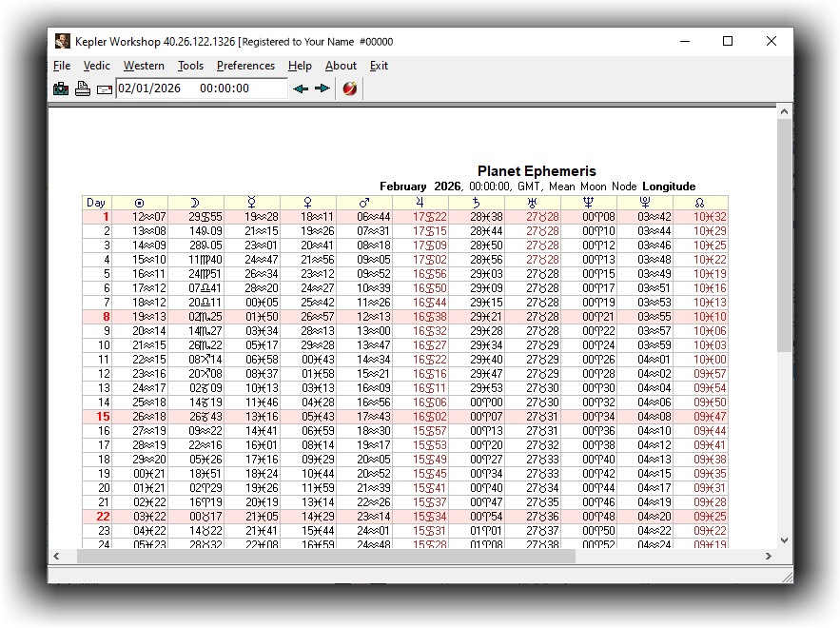Open the Vedic menu
Image resolution: width=840 pixels, height=628 pixels.
tap(97, 66)
